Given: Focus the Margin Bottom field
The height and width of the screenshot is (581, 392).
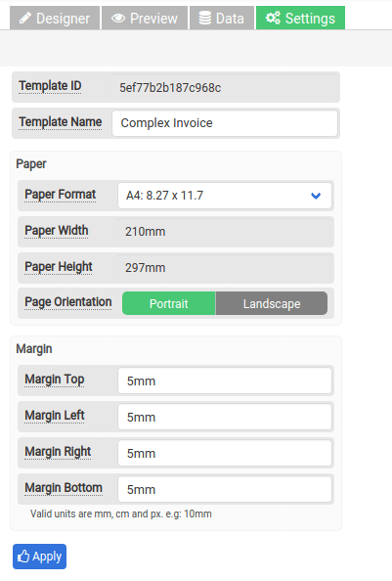Looking at the screenshot, I should coord(225,489).
